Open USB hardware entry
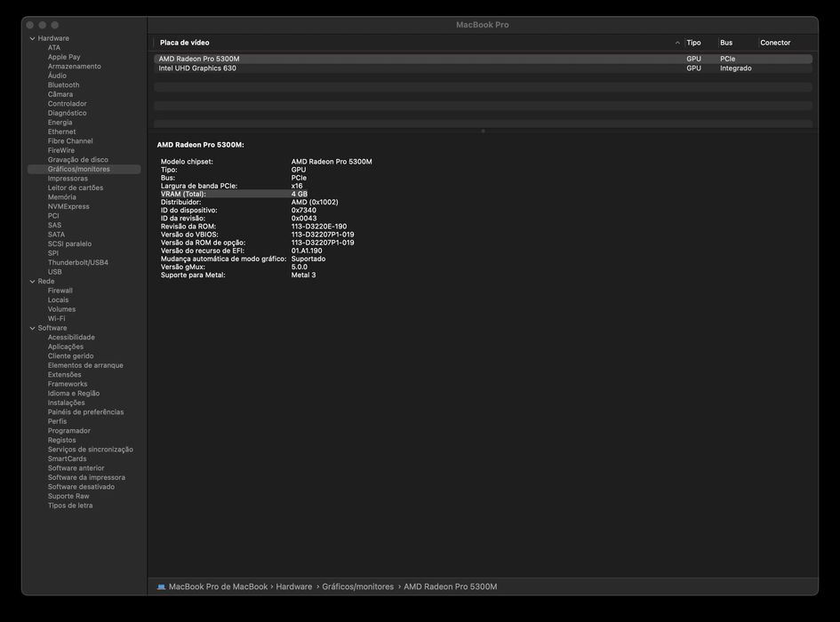The height and width of the screenshot is (622, 840). (54, 272)
